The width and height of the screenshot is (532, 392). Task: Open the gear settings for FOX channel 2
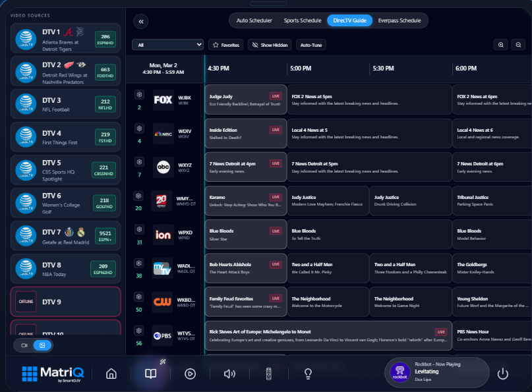138,93
